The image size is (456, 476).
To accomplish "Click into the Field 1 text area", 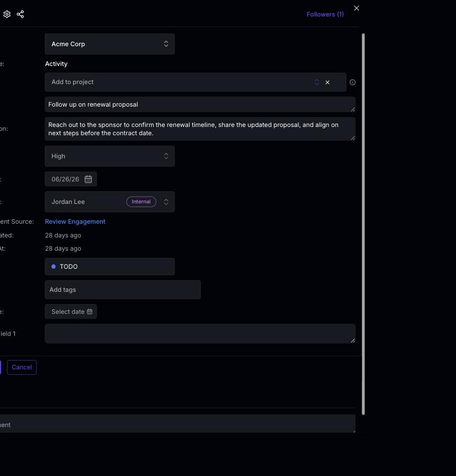I will [200, 334].
